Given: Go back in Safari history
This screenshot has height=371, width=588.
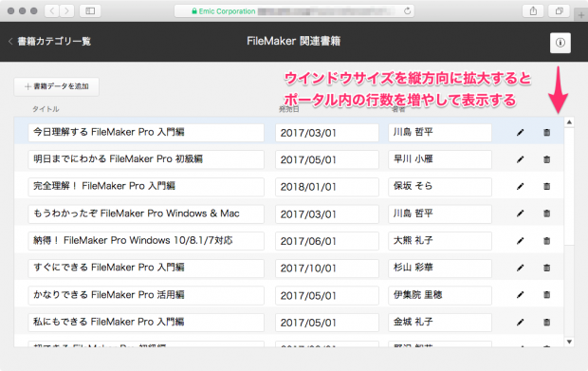Looking at the screenshot, I should coord(52,10).
